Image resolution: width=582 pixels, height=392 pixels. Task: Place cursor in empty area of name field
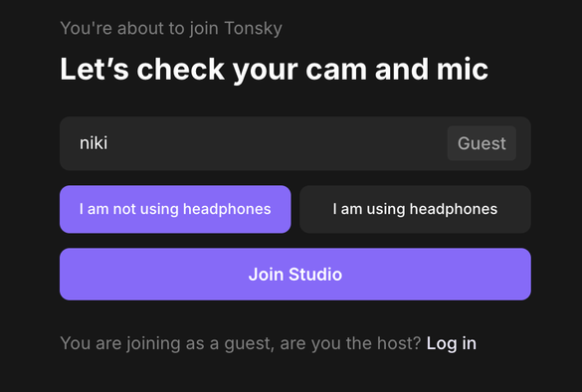(x=275, y=143)
